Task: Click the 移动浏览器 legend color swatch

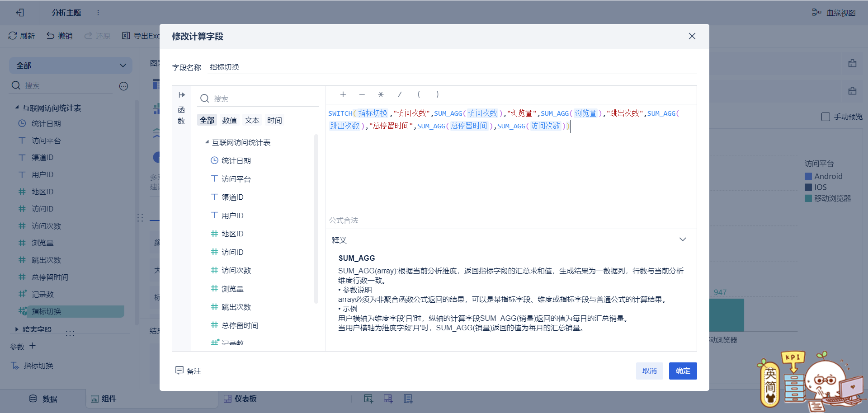Action: click(x=808, y=198)
